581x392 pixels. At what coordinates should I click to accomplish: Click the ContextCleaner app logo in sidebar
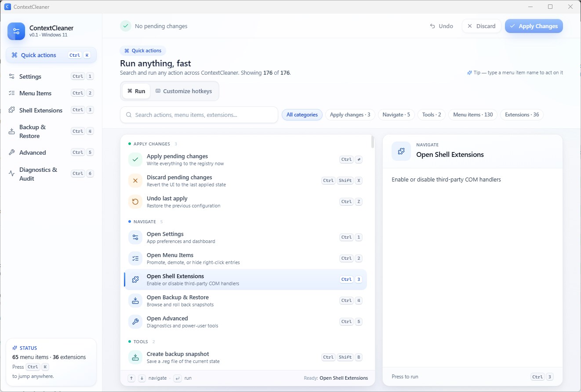pyautogui.click(x=16, y=31)
